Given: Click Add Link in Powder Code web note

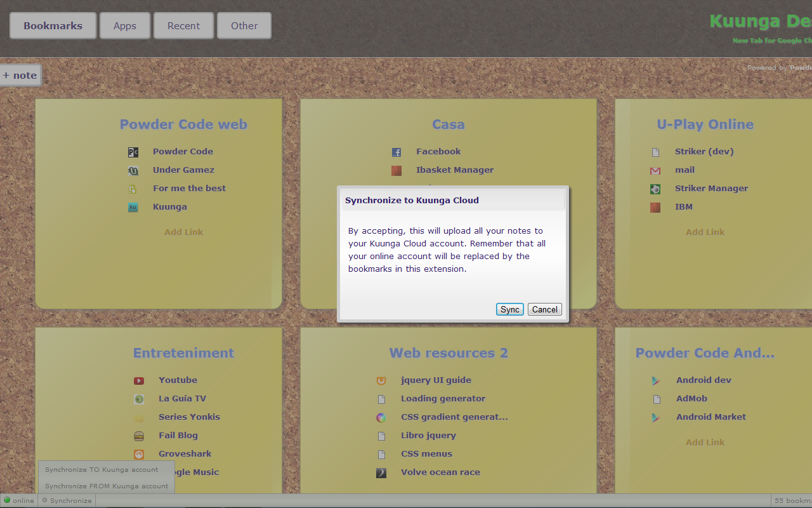Looking at the screenshot, I should click(x=184, y=232).
